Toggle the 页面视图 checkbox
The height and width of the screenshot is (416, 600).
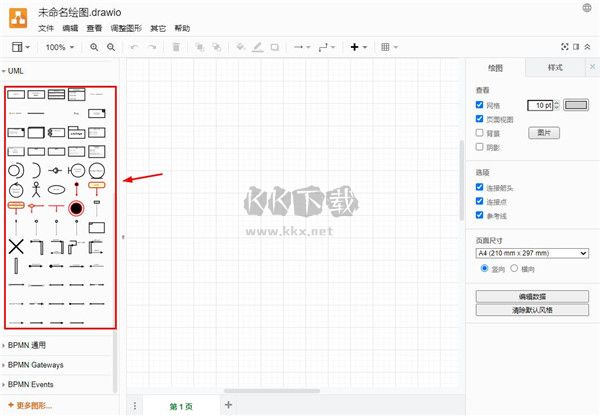point(479,119)
